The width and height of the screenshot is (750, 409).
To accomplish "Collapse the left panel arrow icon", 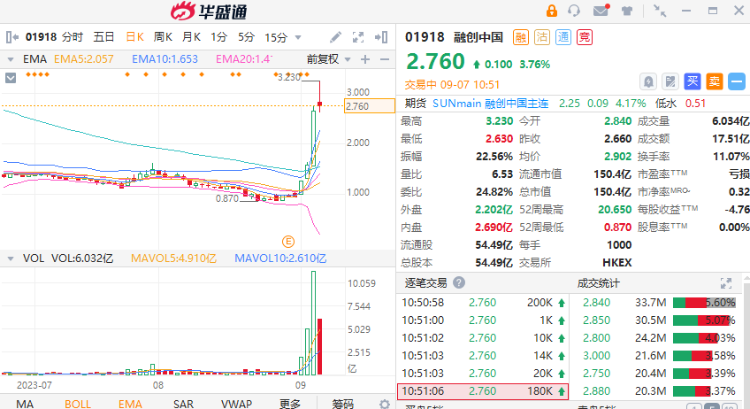I will pyautogui.click(x=12, y=37).
